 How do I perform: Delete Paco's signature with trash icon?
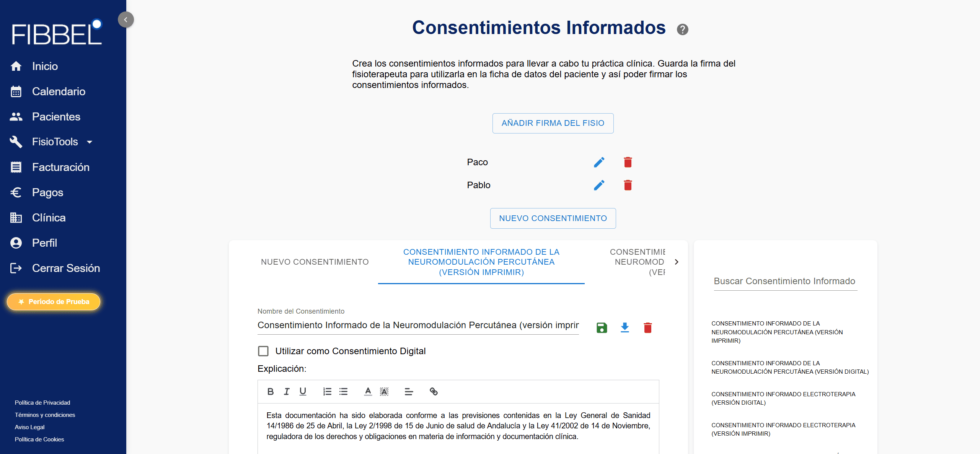point(628,162)
